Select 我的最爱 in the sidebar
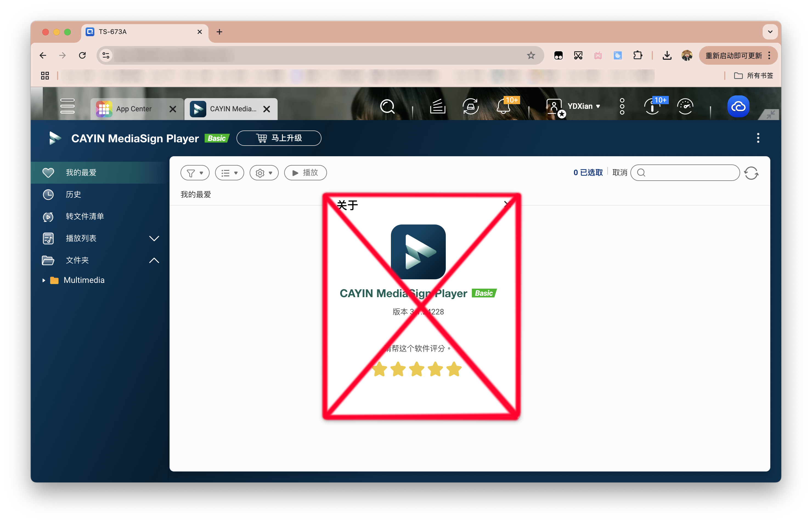The width and height of the screenshot is (812, 523). coord(100,172)
